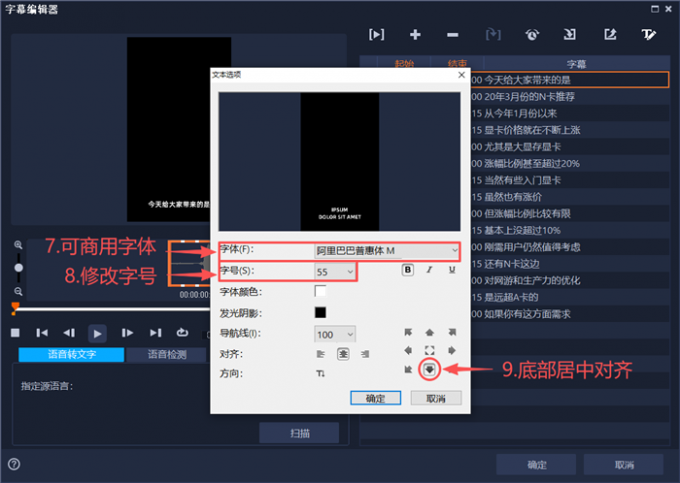Select subtitle row 显卡价格就在不断上涨
This screenshot has height=483, width=680.
pos(570,130)
